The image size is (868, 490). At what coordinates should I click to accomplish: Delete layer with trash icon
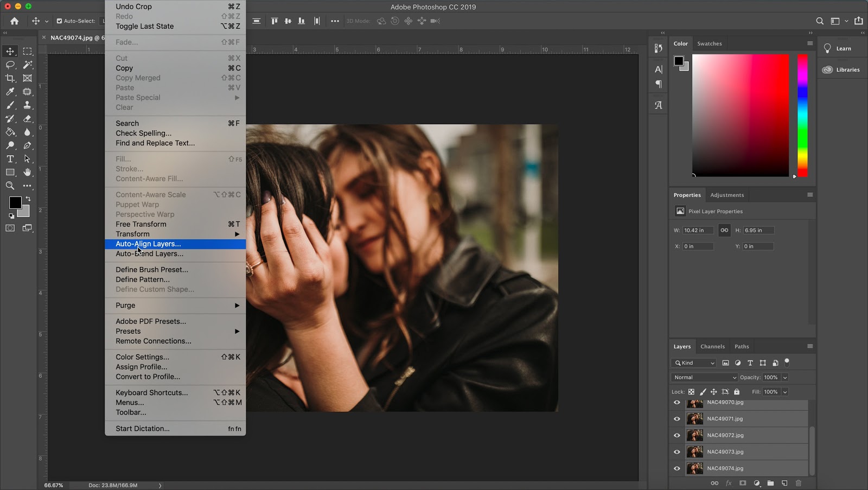coord(799,483)
